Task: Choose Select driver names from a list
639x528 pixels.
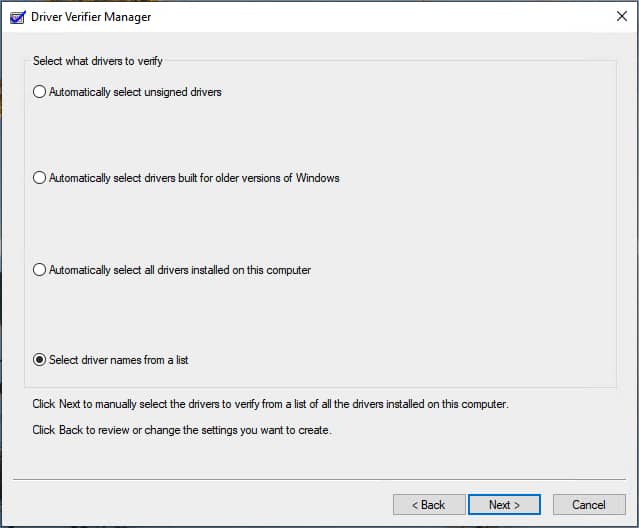Action: point(110,360)
